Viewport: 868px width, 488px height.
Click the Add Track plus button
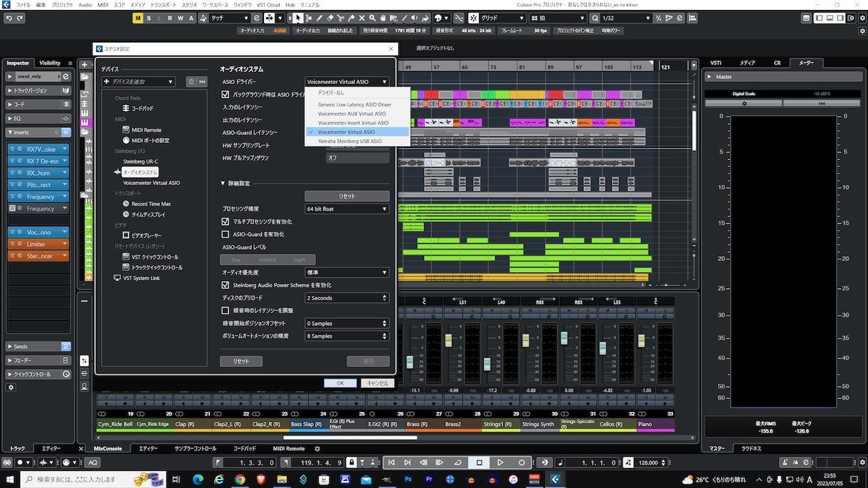(85, 65)
